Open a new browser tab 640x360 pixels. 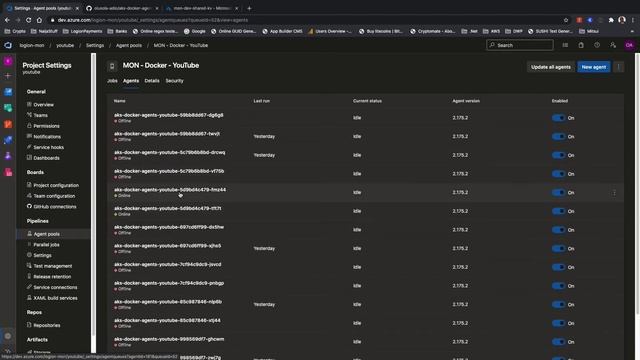point(249,8)
